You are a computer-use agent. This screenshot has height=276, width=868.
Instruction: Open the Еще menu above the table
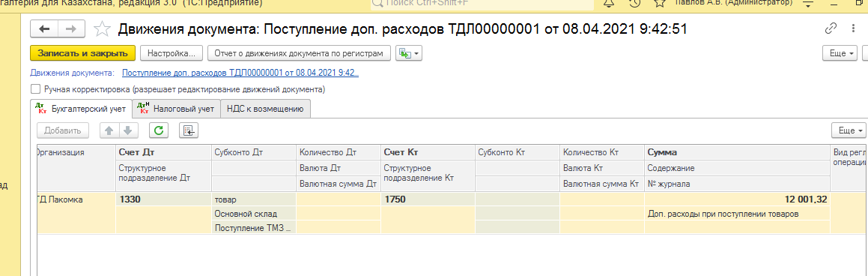(x=848, y=130)
